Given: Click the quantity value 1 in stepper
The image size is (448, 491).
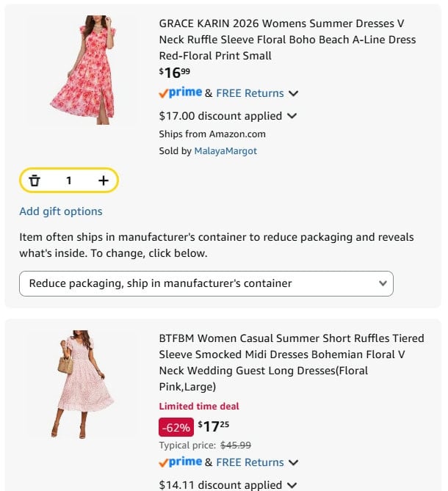Looking at the screenshot, I should click(69, 181).
